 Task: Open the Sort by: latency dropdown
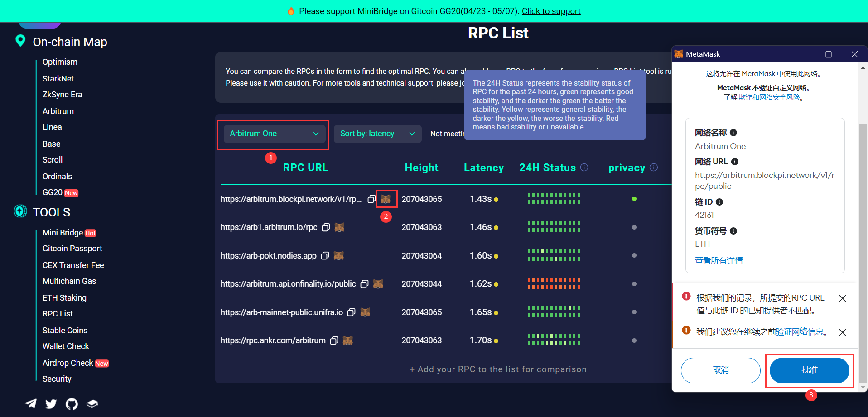coord(378,134)
